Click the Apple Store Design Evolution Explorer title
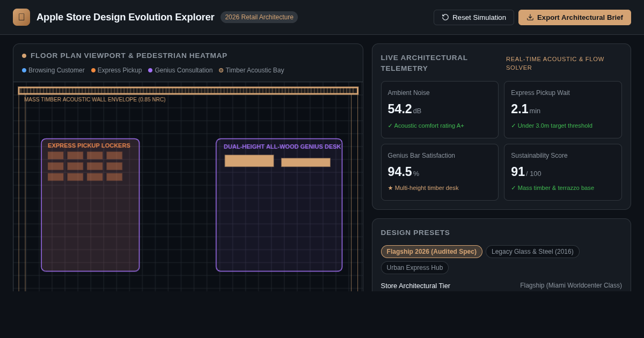644x338 pixels. (x=125, y=17)
